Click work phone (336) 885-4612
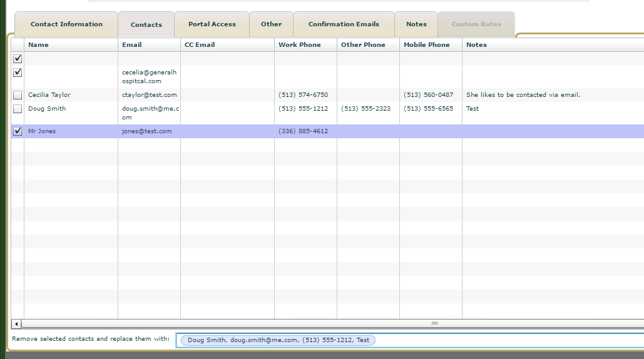This screenshot has height=359, width=644. 303,131
